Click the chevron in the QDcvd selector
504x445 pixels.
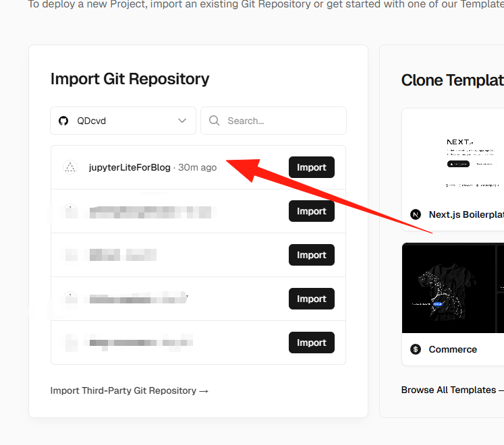click(x=182, y=121)
